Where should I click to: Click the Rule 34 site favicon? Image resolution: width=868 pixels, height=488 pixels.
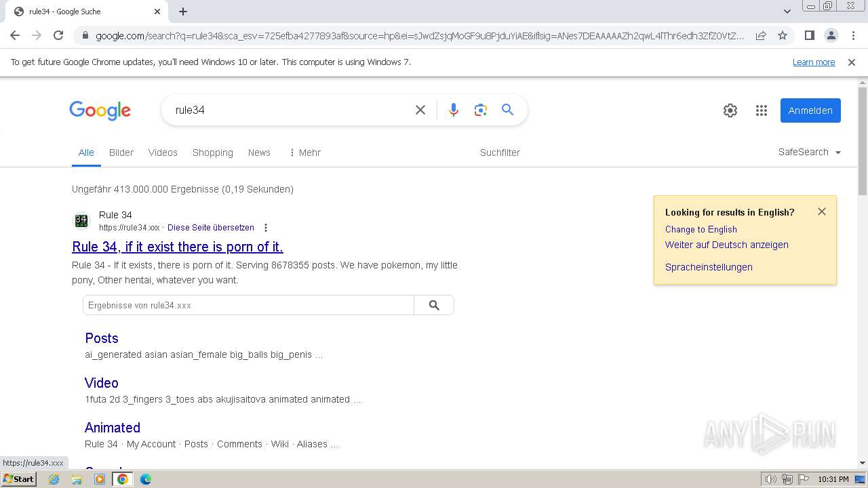[81, 221]
